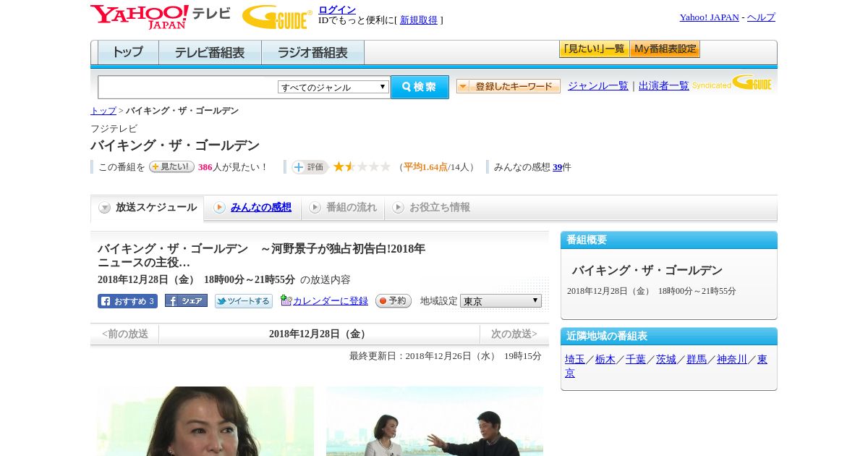
Task: Click the ログイン link
Action: click(337, 9)
